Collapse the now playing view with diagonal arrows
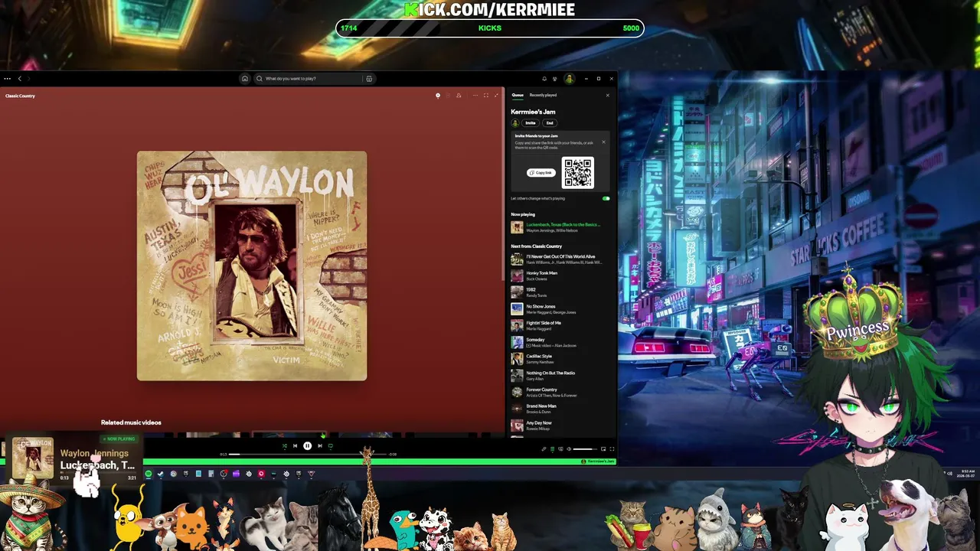 tap(496, 96)
